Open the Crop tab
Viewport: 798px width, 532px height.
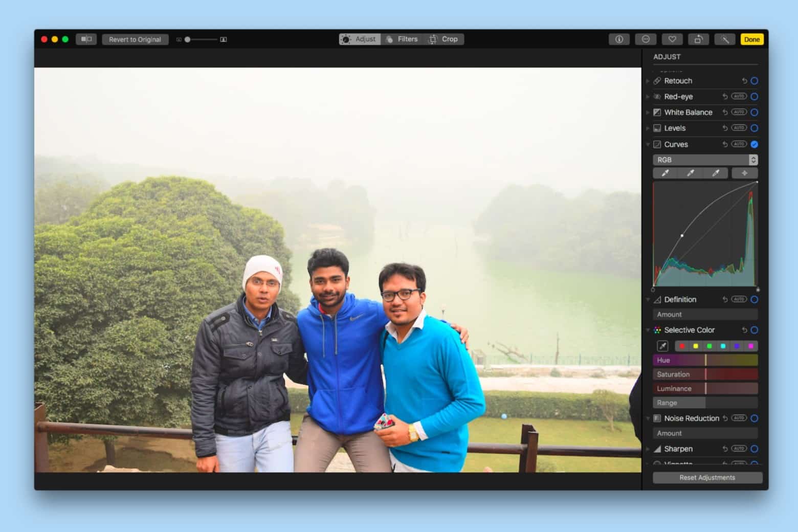coord(444,39)
